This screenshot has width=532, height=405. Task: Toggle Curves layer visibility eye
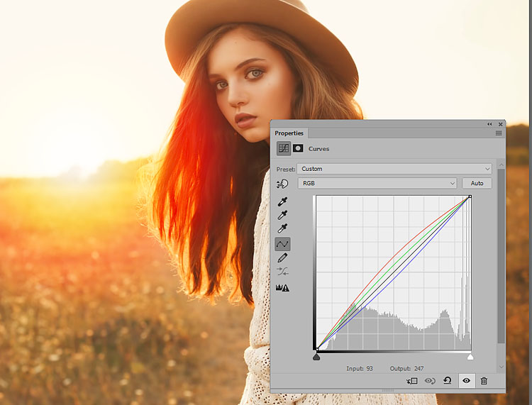coord(467,381)
